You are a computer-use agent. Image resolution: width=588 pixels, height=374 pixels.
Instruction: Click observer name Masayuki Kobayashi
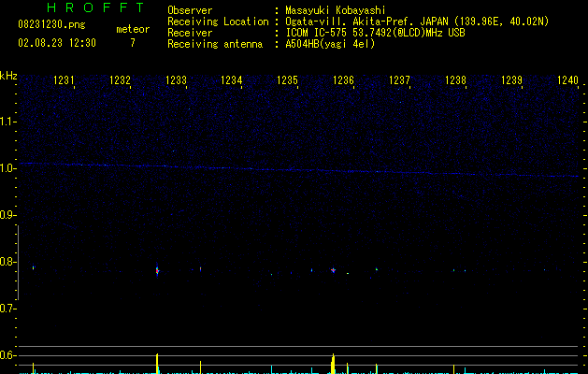(x=336, y=10)
